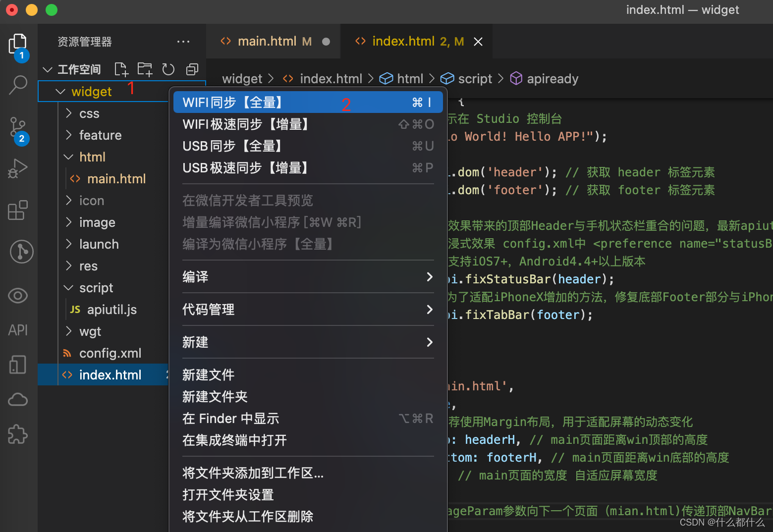The height and width of the screenshot is (532, 773).
Task: Expand the res folder
Action: pos(69,266)
